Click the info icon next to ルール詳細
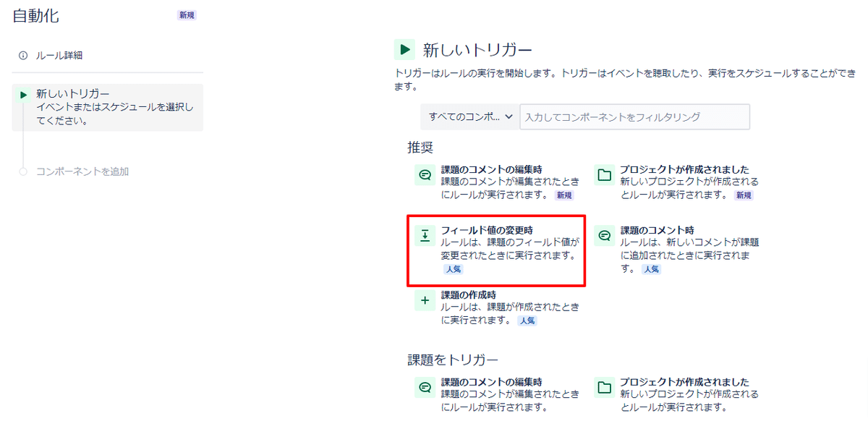Image resolution: width=868 pixels, height=429 pixels. pyautogui.click(x=23, y=55)
